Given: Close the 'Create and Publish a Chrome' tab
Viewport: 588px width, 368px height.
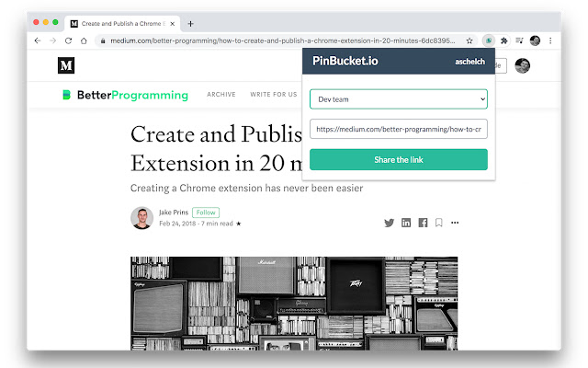Looking at the screenshot, I should click(x=172, y=24).
